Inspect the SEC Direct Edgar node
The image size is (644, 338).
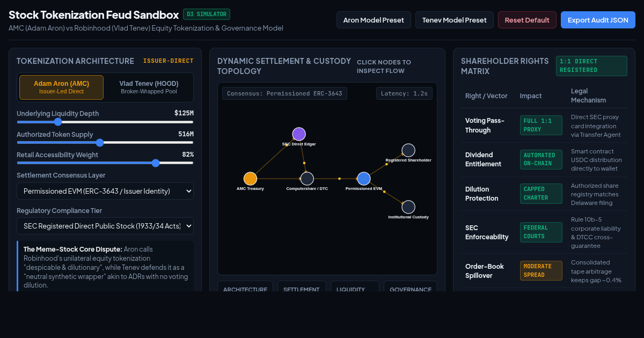(x=299, y=134)
